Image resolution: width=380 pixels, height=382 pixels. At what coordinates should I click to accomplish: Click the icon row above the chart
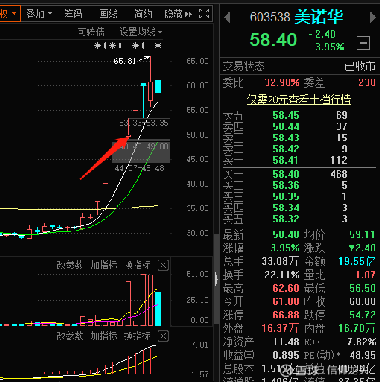pyautogui.click(x=128, y=45)
